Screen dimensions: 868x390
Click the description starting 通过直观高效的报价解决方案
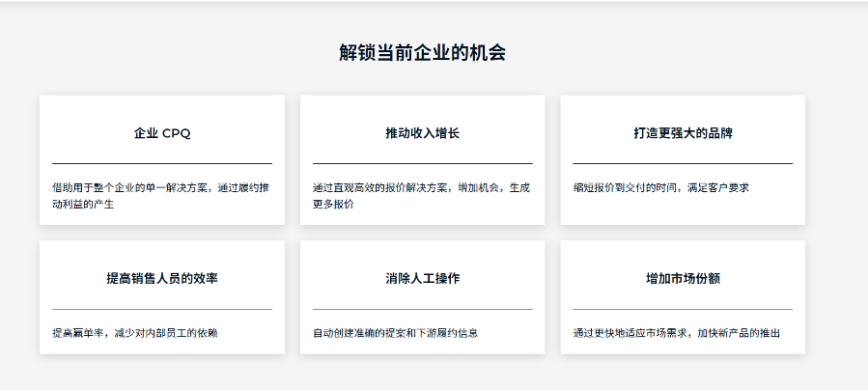(421, 196)
